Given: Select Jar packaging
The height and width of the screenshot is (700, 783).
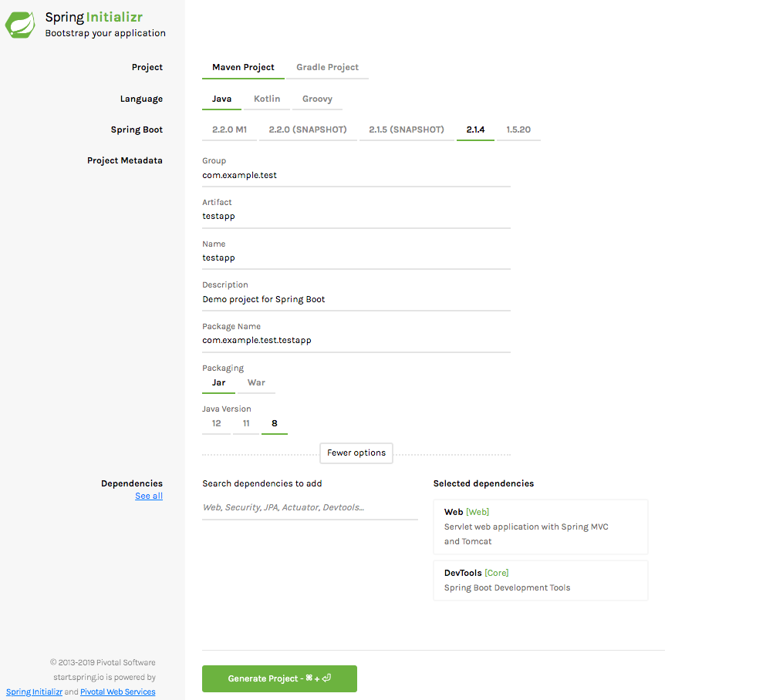Looking at the screenshot, I should (x=219, y=382).
